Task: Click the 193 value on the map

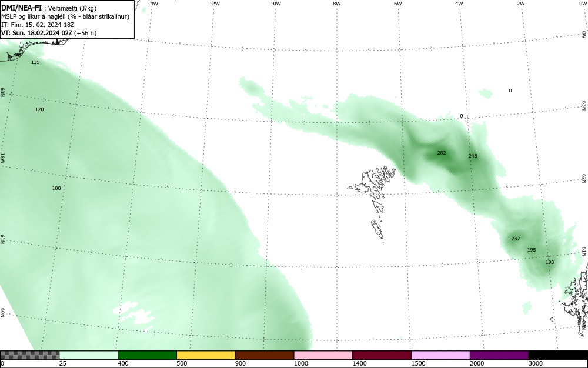Action: (549, 262)
